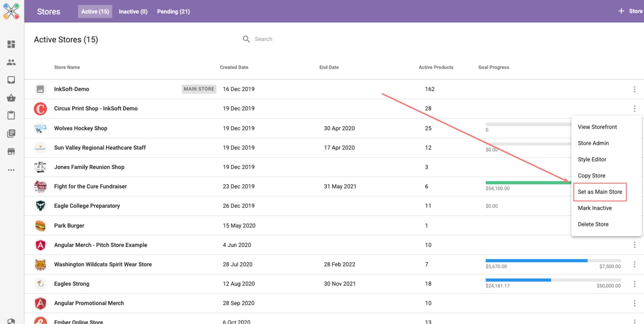
Task: Open the three-dot menu for Eagles Strong
Action: [634, 284]
